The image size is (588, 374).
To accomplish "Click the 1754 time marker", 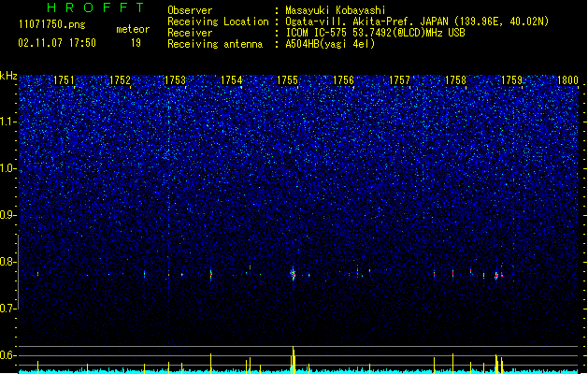I will (232, 80).
